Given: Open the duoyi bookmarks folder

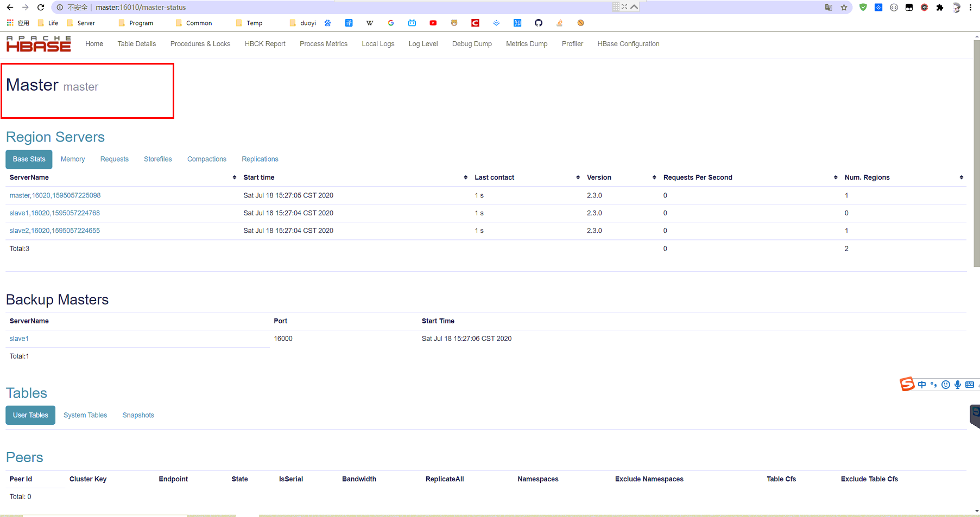Looking at the screenshot, I should pos(303,23).
